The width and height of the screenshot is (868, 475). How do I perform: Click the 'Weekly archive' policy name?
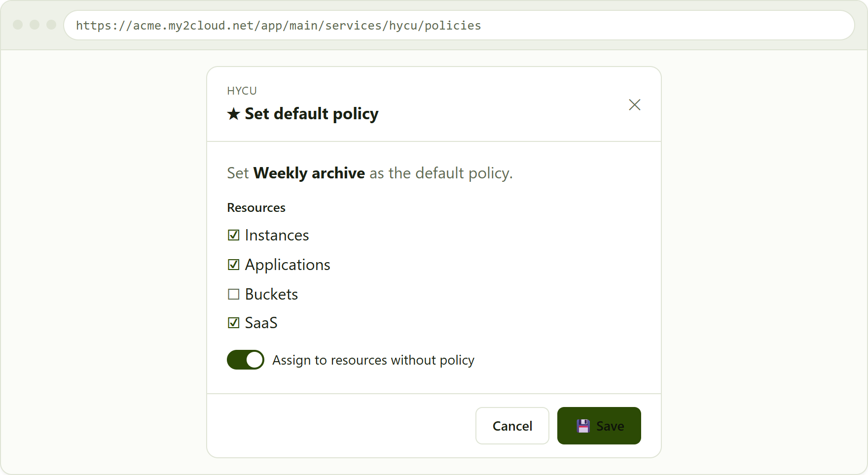point(309,173)
